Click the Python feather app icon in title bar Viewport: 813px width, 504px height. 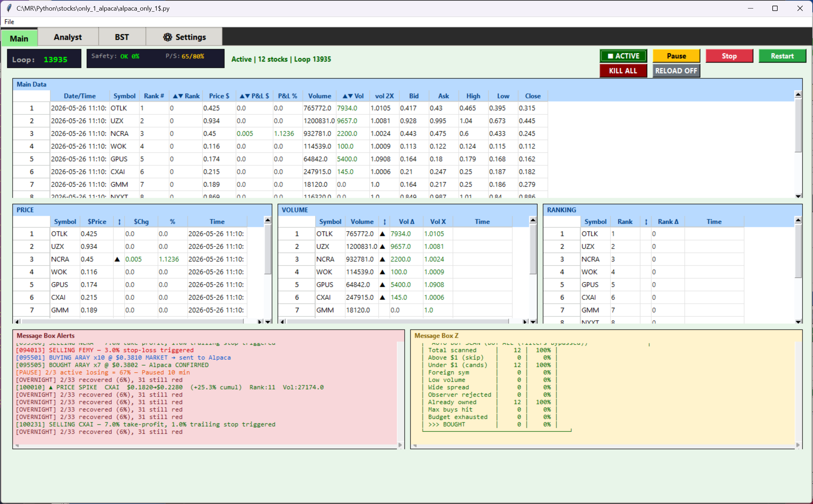(9, 8)
